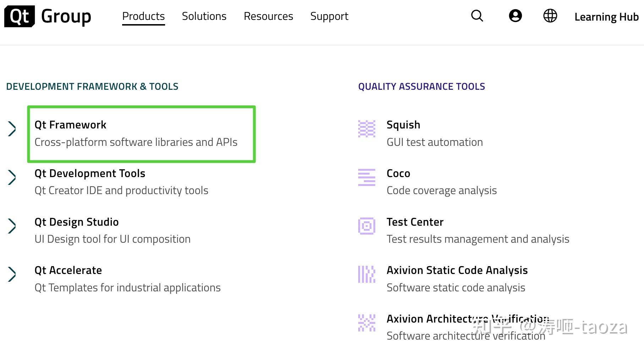Expand the Qt Framework chevron arrow
The width and height of the screenshot is (644, 352).
click(x=12, y=129)
